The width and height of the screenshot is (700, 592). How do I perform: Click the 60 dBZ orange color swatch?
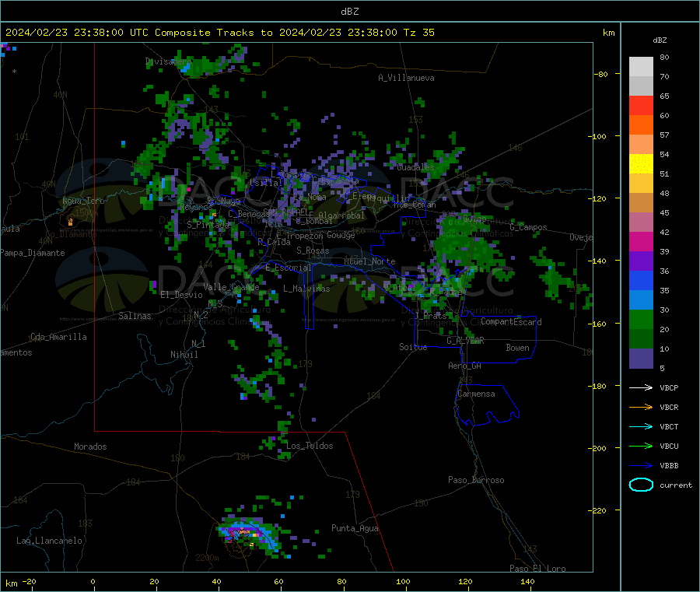point(641,125)
